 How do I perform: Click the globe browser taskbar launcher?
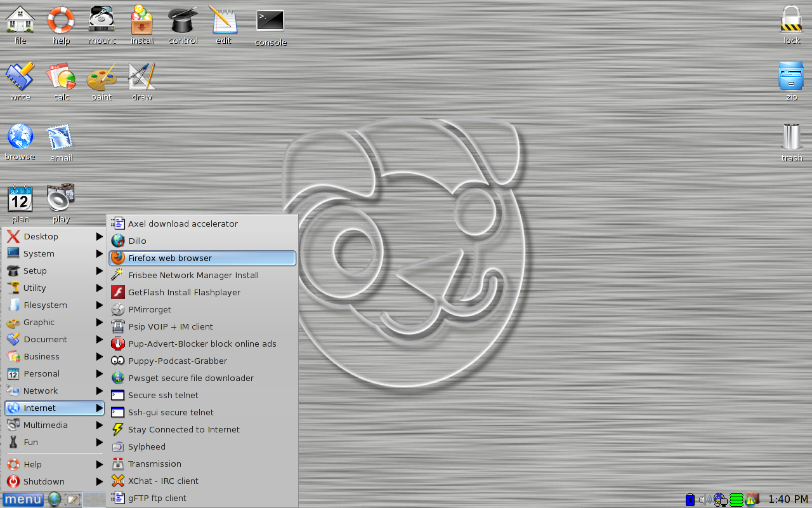(x=55, y=500)
